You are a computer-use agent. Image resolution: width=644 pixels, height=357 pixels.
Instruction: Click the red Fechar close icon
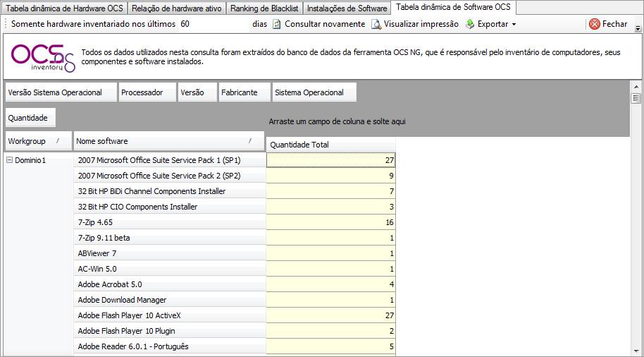tap(594, 24)
